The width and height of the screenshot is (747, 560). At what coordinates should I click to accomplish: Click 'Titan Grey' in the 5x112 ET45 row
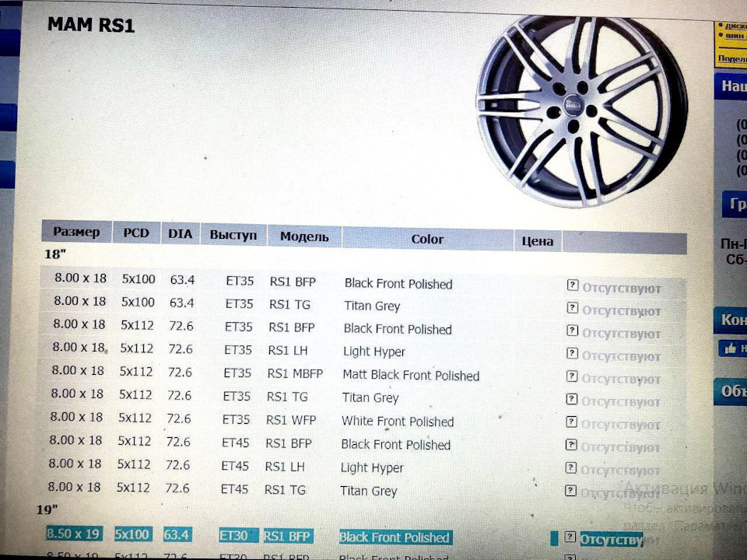click(x=369, y=491)
